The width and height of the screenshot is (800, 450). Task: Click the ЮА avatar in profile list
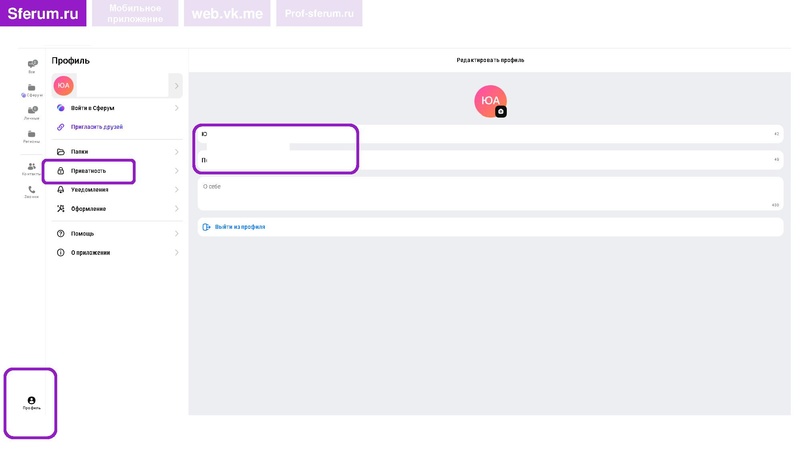pos(63,86)
